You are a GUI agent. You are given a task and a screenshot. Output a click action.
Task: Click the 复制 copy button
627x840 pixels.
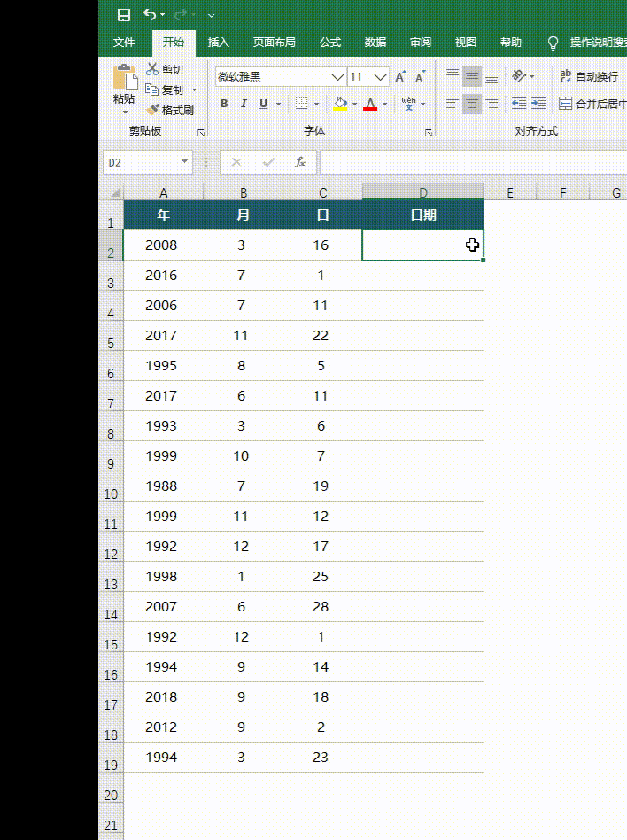[165, 90]
